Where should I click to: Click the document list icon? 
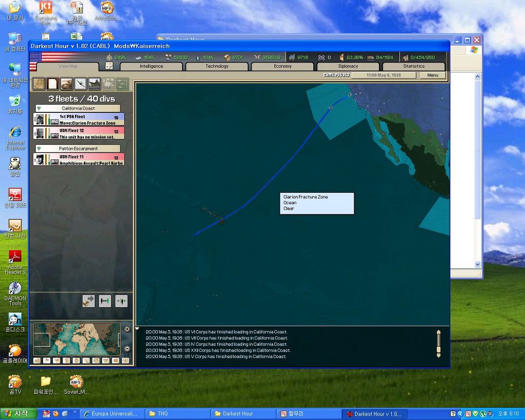(52, 84)
